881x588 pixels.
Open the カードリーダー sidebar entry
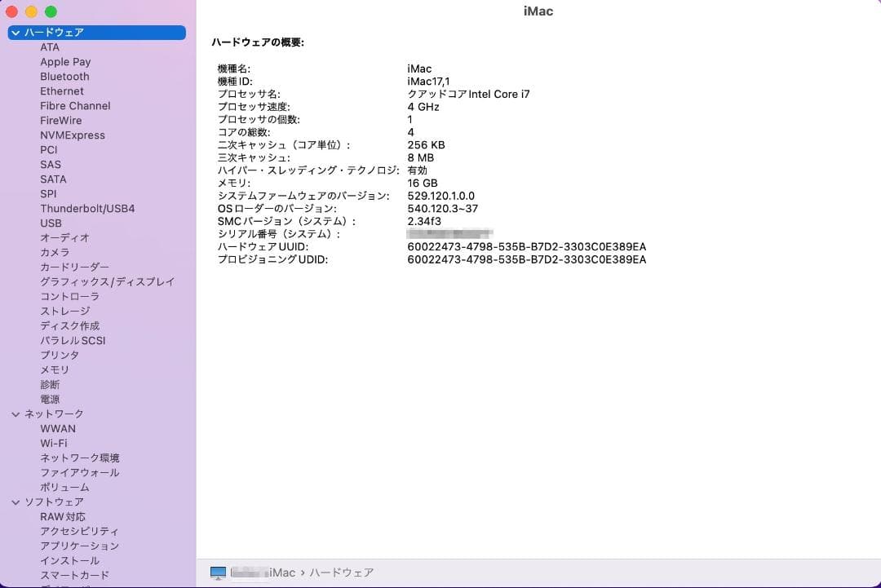(x=75, y=267)
